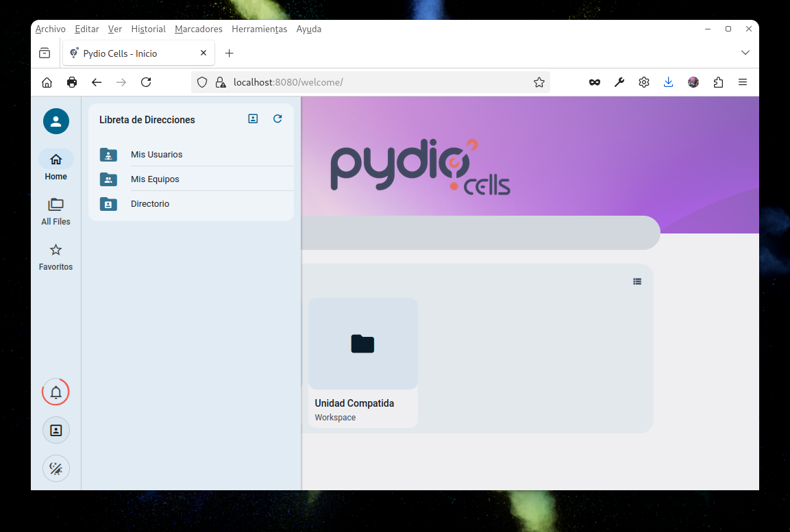Screen dimensions: 790x532
Task: Click the site security lock icon
Action: click(x=221, y=82)
